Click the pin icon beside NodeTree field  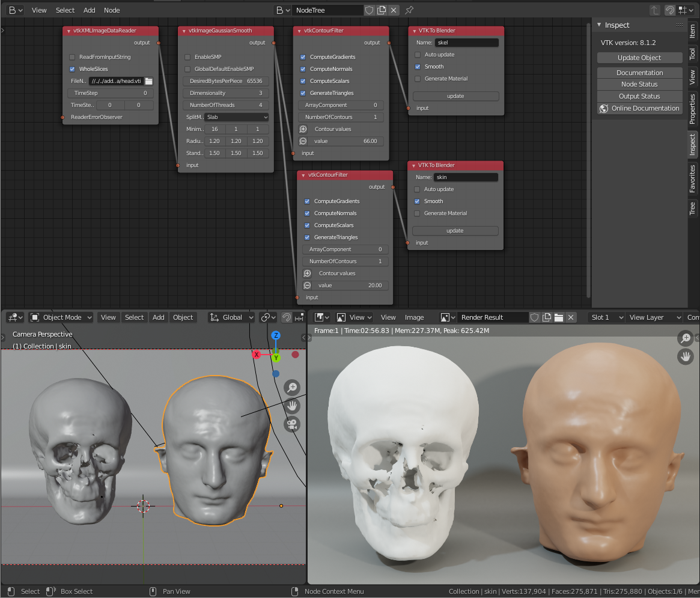[x=409, y=10]
